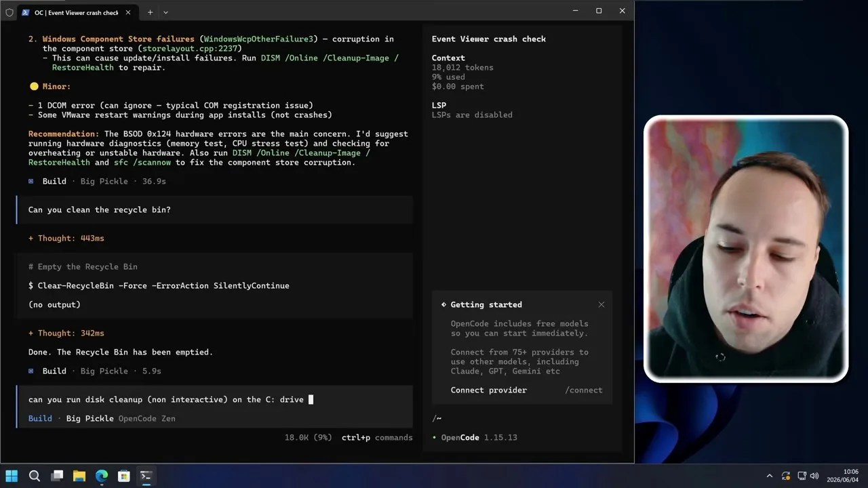868x488 pixels.
Task: Open the terminal profile dropdown chevron
Action: tap(165, 12)
